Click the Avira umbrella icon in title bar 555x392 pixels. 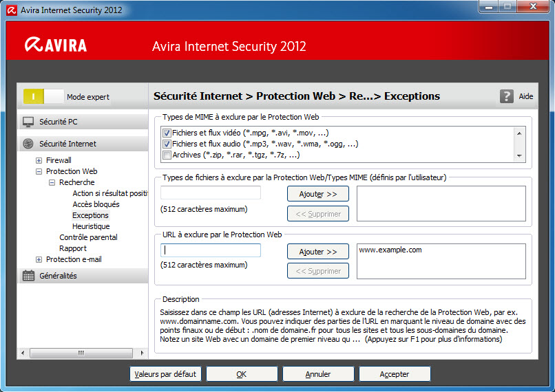tap(12, 10)
